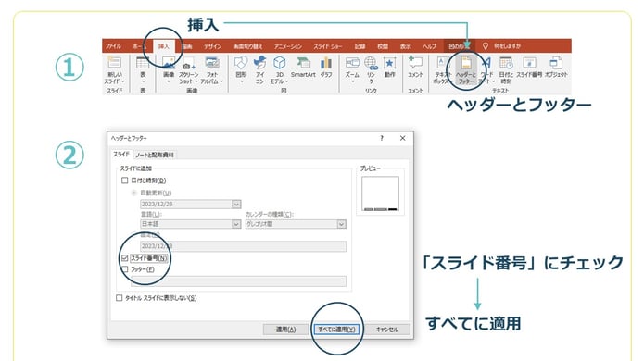Screen dimensions: 644x361
Task: Switch to Notes and Handouts (ノートと配布資料) tab
Action: click(155, 155)
